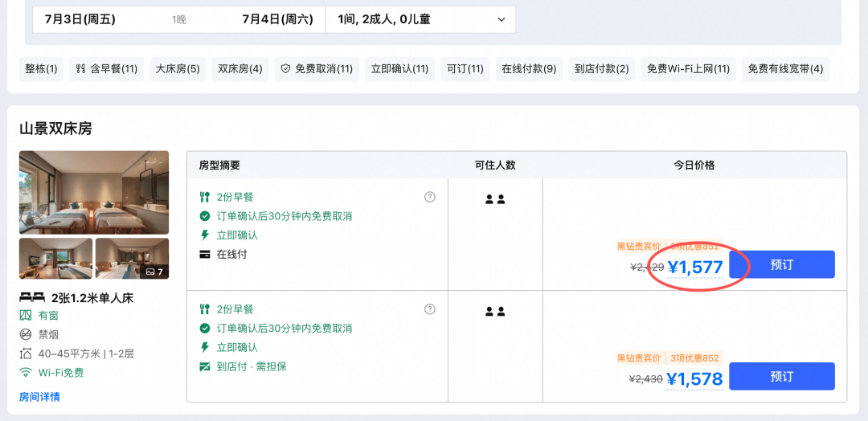Click the 山景双床房 room title
The image size is (868, 421).
coord(55,129)
